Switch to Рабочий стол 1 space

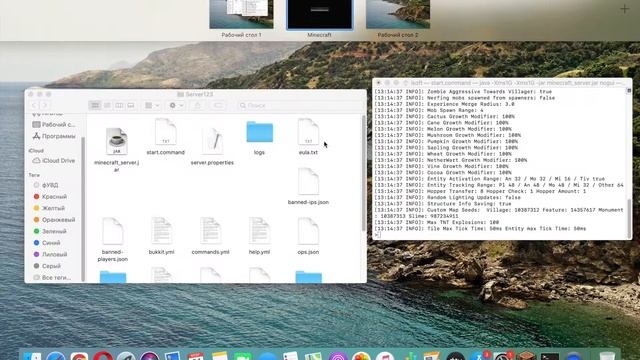241,14
